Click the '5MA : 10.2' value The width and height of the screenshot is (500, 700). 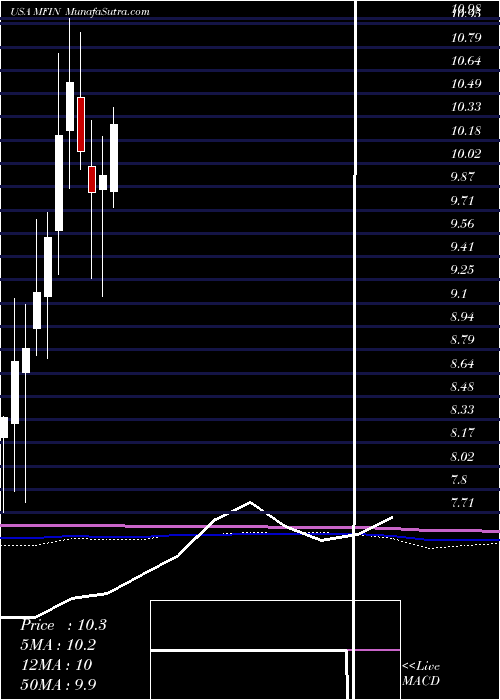click(58, 645)
